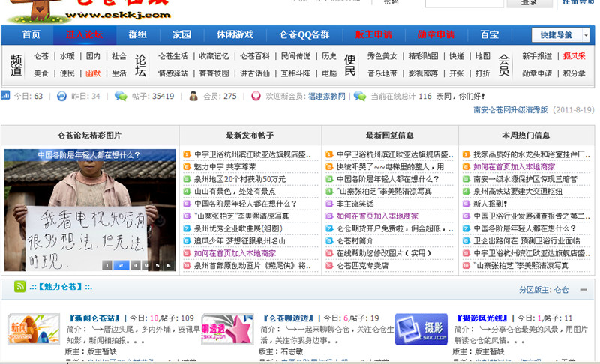Open reply 仑苍匹克专卖店
Viewport: 600px width, 364px height.
(362, 265)
